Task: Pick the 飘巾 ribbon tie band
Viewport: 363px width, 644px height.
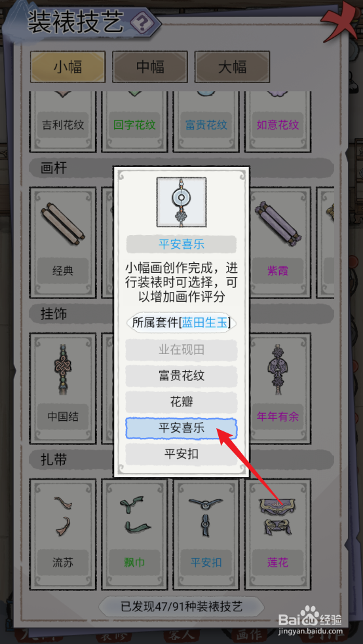Action: (x=134, y=534)
